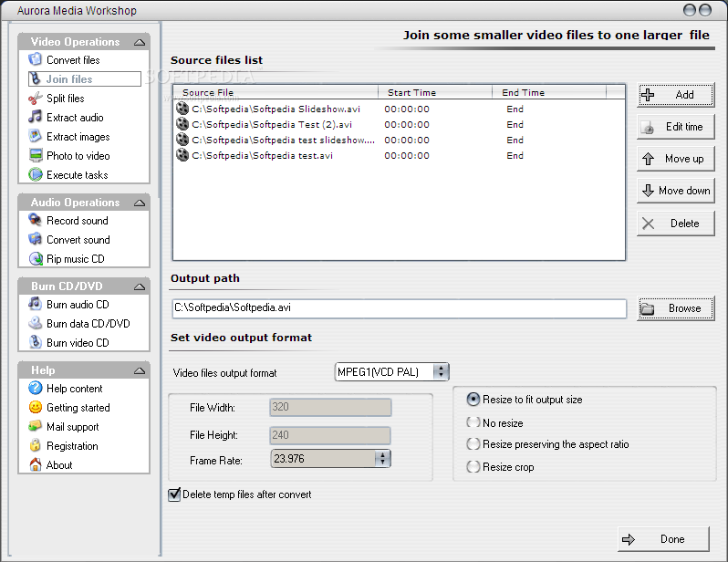Image resolution: width=728 pixels, height=562 pixels.
Task: Select Softpedia Test (2).avi file name
Action: click(272, 124)
